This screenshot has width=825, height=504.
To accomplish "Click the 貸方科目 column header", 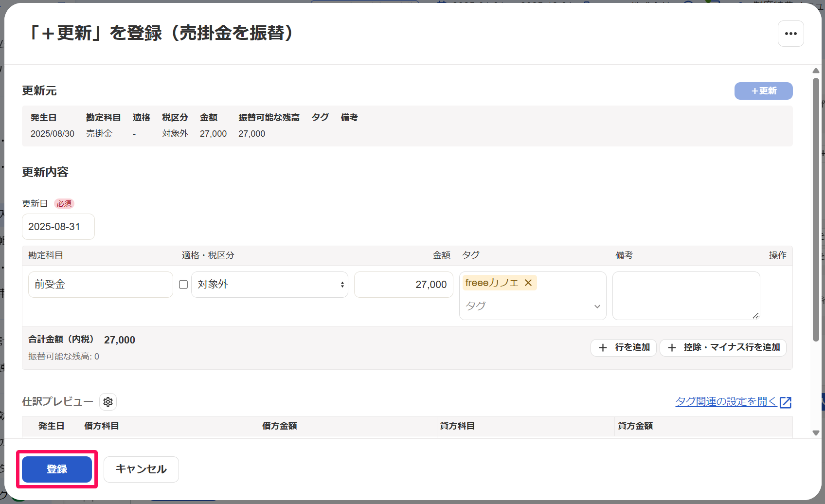I will (457, 426).
